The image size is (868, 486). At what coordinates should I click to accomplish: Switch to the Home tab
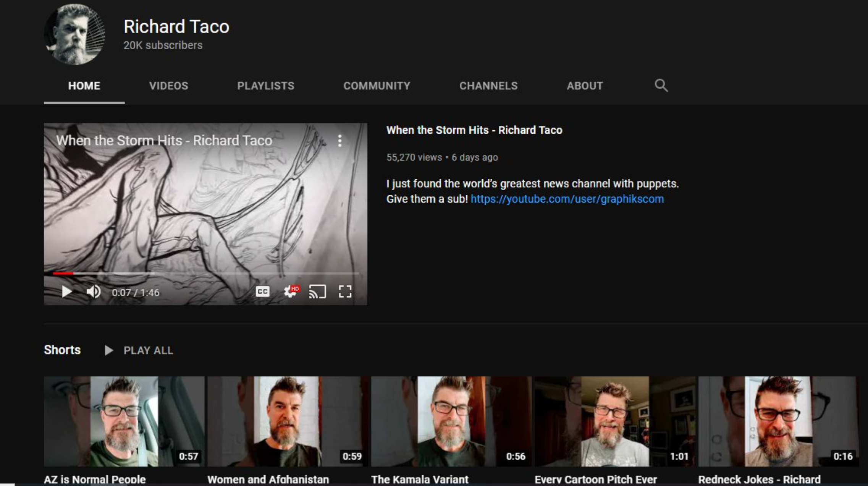point(84,86)
